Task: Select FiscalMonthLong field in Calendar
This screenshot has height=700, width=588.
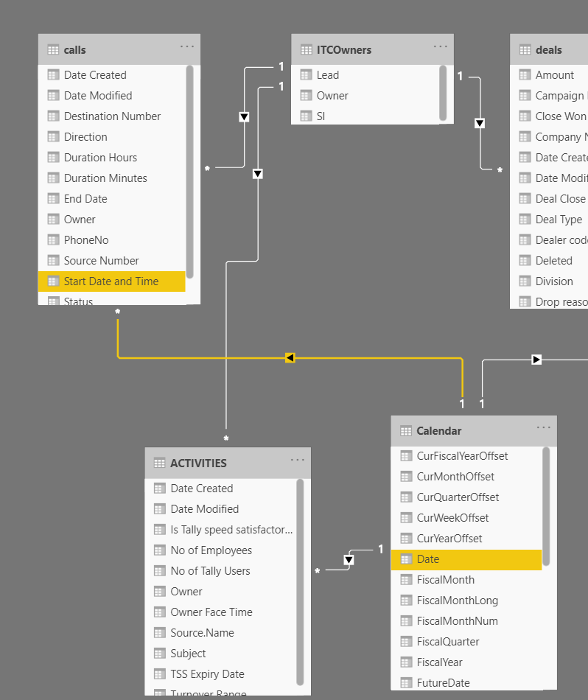Action: [x=466, y=600]
